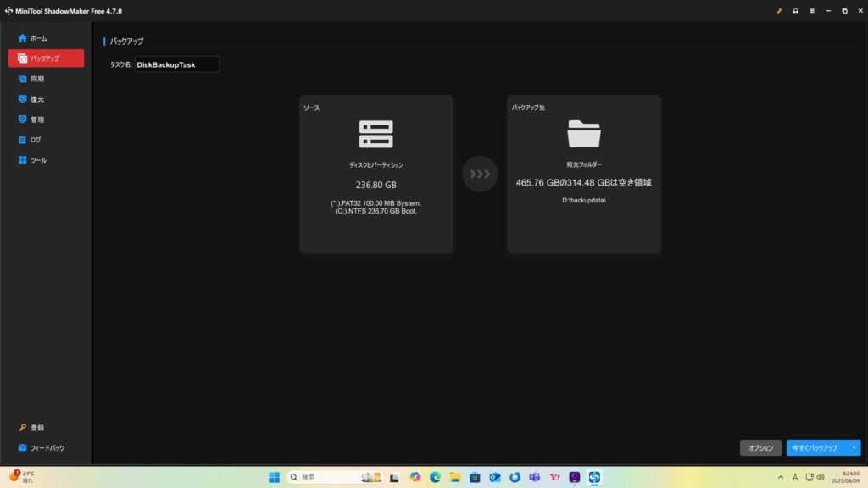Image resolution: width=868 pixels, height=488 pixels.
Task: Click the headset support icon in title bar
Action: click(795, 10)
